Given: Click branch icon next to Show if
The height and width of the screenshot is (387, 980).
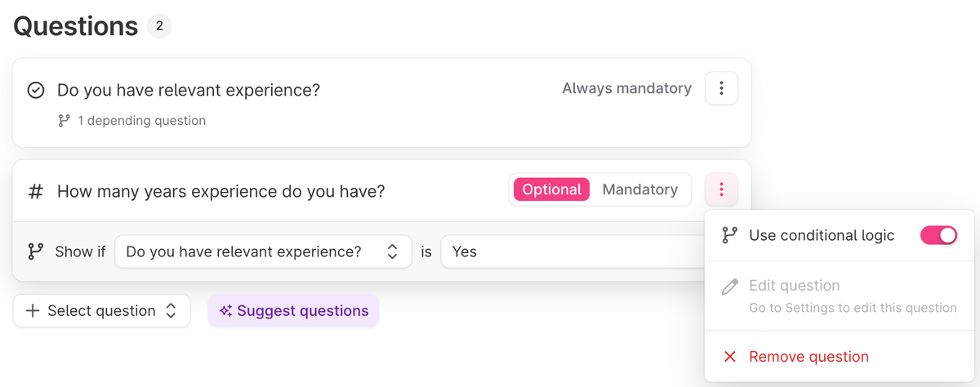Looking at the screenshot, I should [36, 251].
